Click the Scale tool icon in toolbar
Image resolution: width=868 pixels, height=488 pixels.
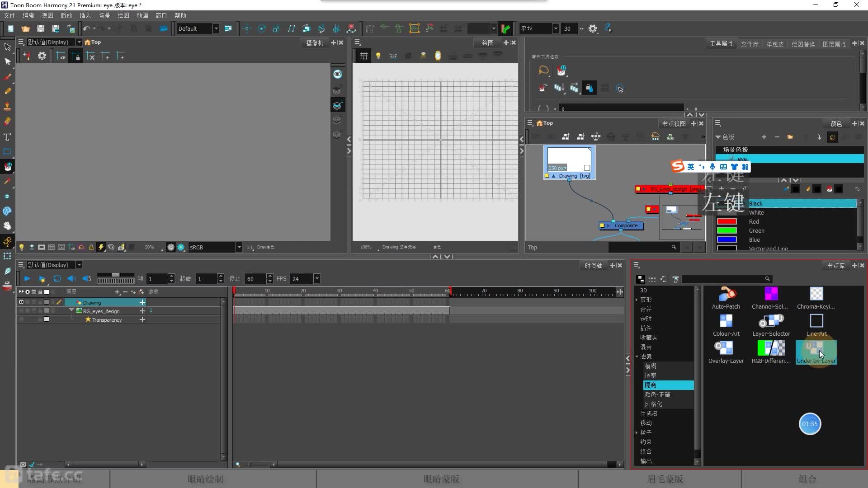pyautogui.click(x=276, y=28)
